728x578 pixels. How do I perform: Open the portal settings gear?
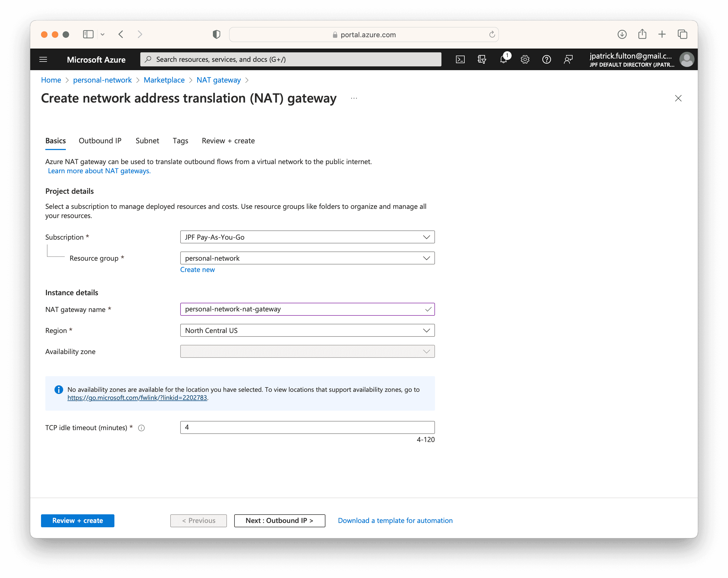[x=525, y=59]
